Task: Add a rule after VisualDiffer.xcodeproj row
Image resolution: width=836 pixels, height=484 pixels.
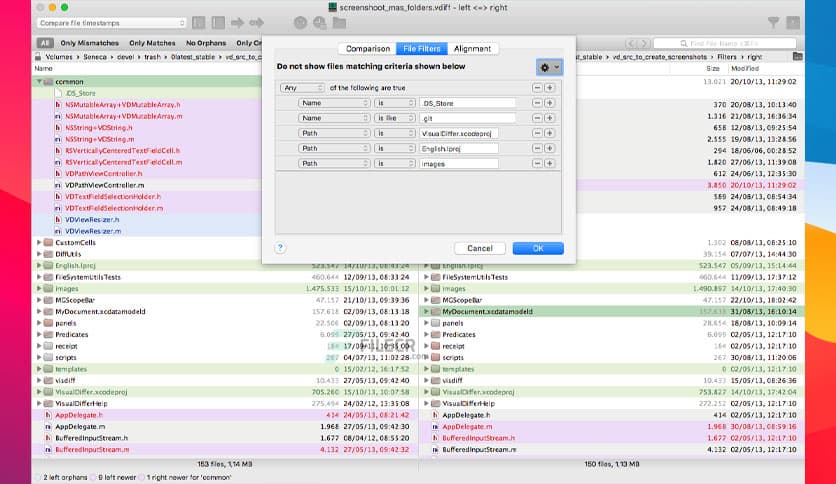Action: 549,133
